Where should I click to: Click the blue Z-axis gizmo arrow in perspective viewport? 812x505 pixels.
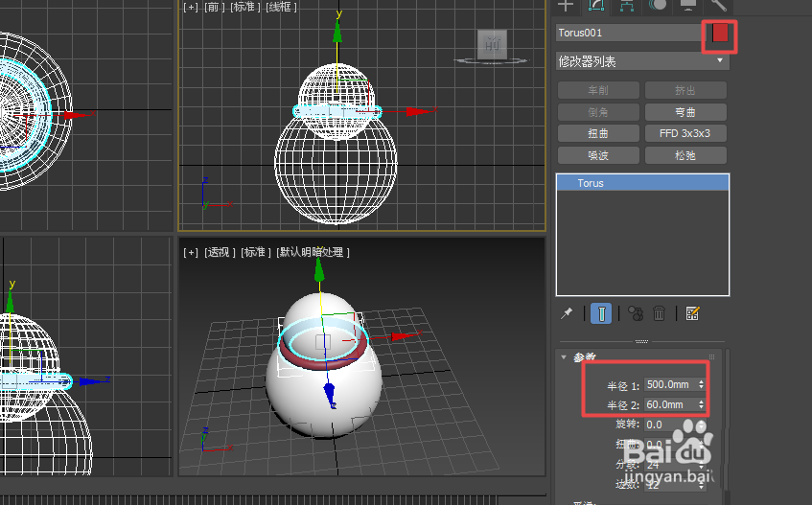pyautogui.click(x=330, y=393)
